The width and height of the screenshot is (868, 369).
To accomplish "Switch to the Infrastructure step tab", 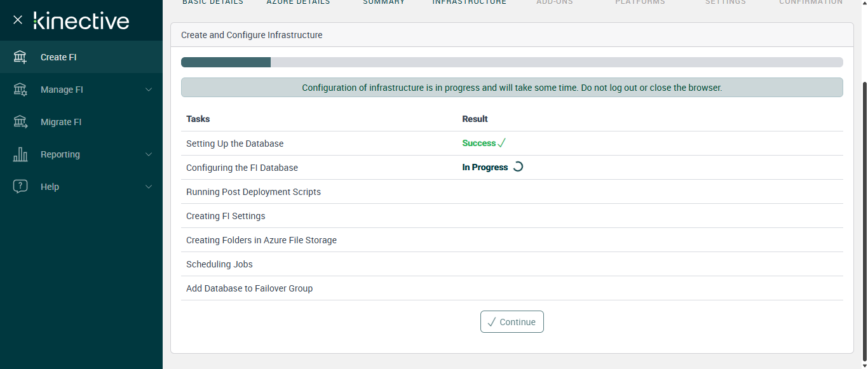I will 469,3.
